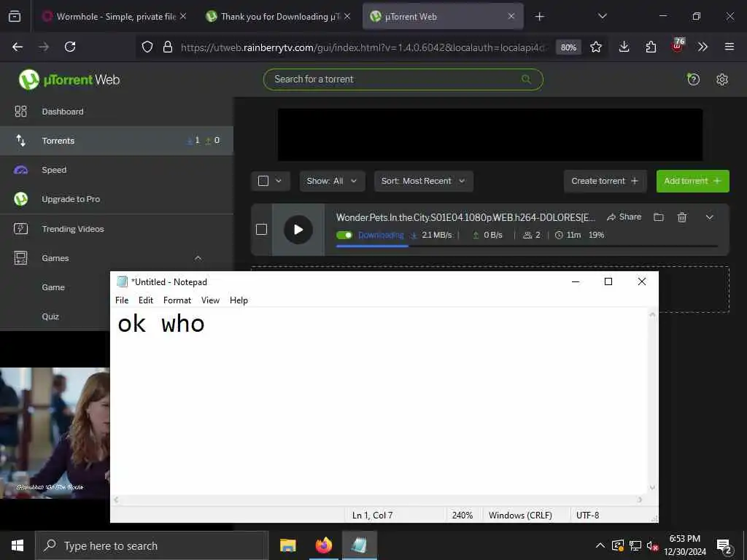Open Firefox extensions puzzle icon
Image resolution: width=747 pixels, height=560 pixels.
tap(651, 47)
